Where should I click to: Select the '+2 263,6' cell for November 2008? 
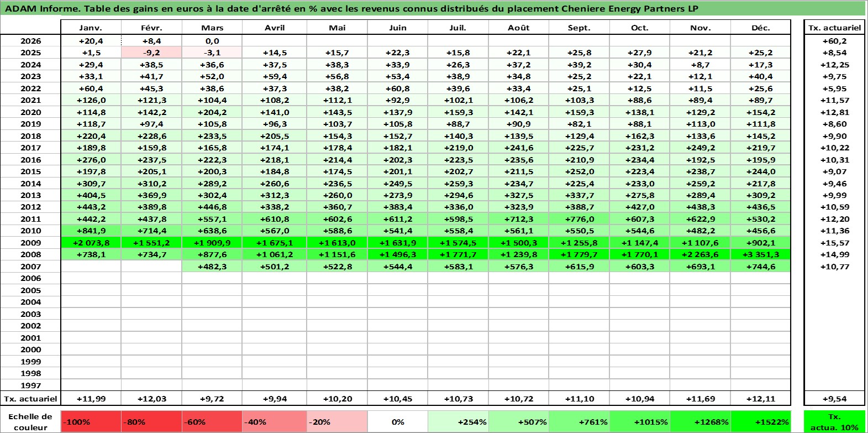point(700,254)
